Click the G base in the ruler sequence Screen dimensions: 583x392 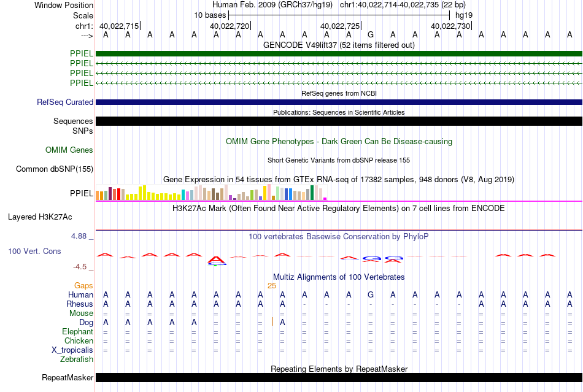point(370,35)
